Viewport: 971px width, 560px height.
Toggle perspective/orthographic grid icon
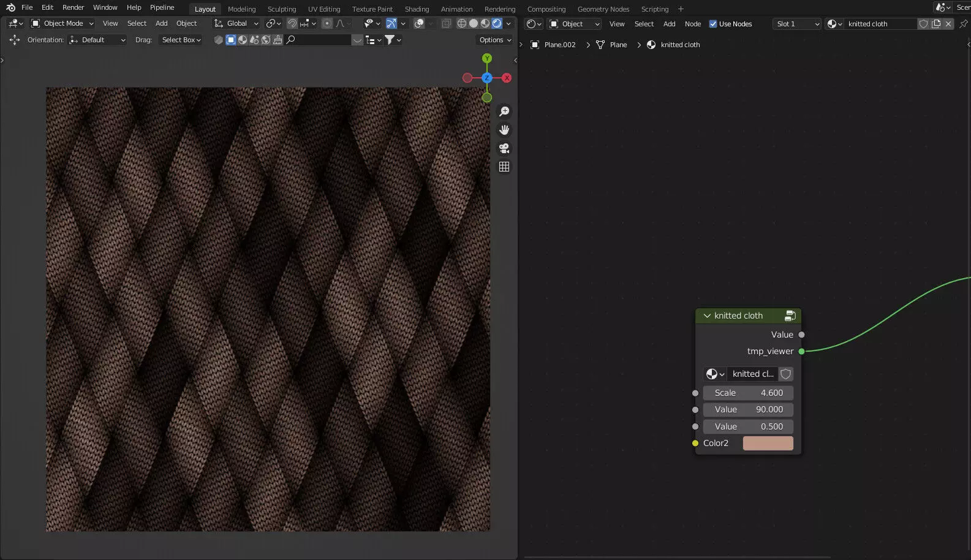click(504, 167)
